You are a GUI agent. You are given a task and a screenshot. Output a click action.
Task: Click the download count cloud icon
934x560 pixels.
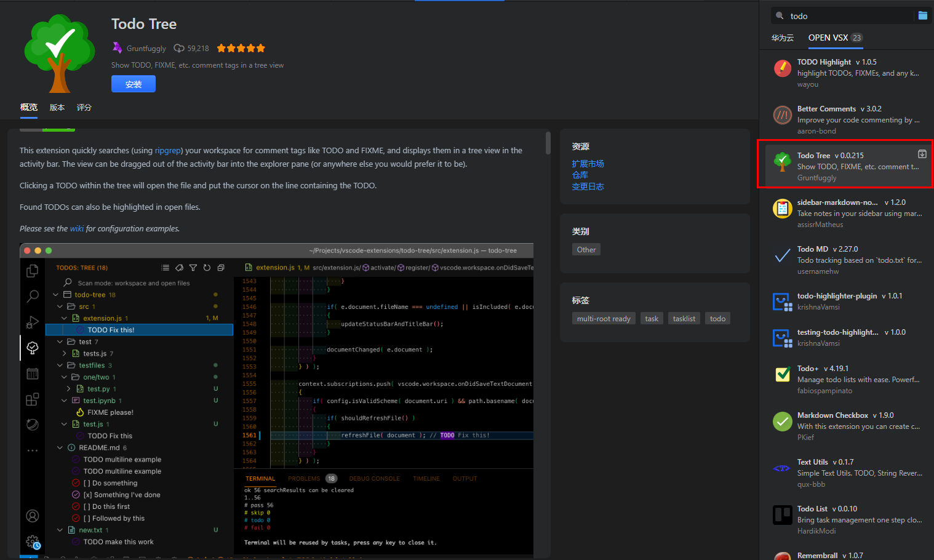tap(179, 48)
